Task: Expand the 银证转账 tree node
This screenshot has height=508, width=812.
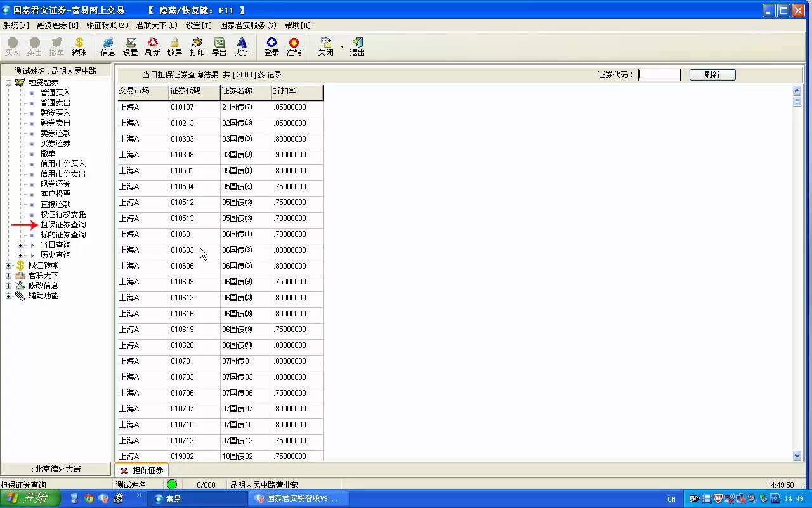Action: pyautogui.click(x=9, y=265)
